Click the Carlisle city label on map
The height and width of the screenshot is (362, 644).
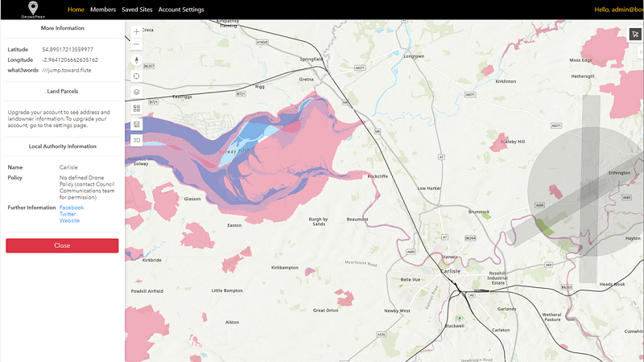[x=450, y=271]
